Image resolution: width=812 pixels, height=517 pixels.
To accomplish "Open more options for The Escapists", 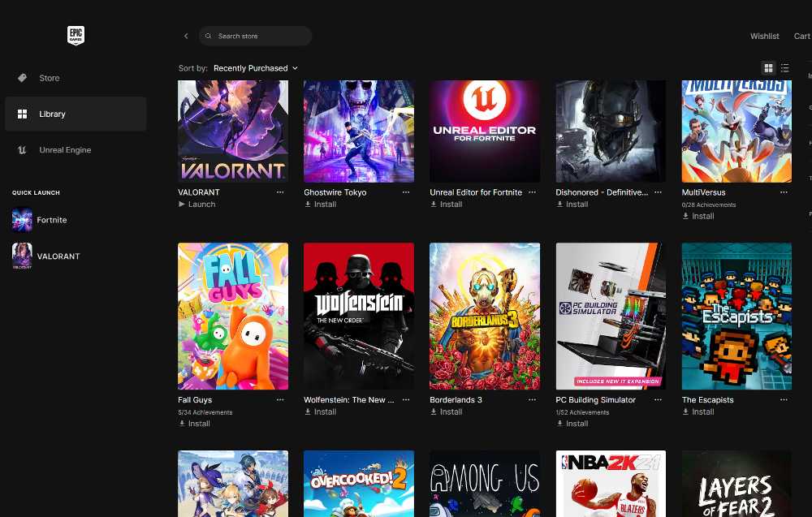I will [x=784, y=400].
